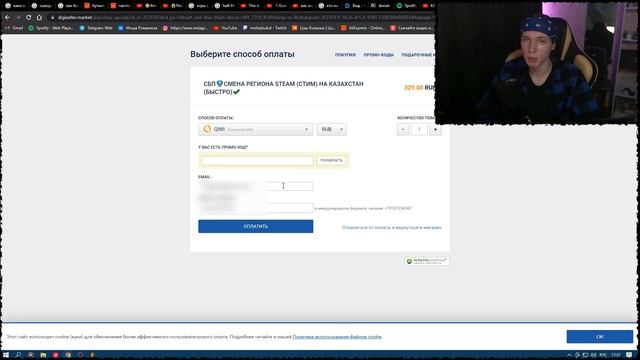Accept cookies with the OK button

600,337
